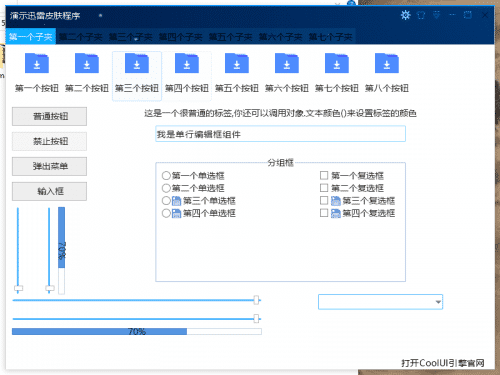Click the 第一个按钮 download folder icon
500x375 pixels.
(x=37, y=63)
